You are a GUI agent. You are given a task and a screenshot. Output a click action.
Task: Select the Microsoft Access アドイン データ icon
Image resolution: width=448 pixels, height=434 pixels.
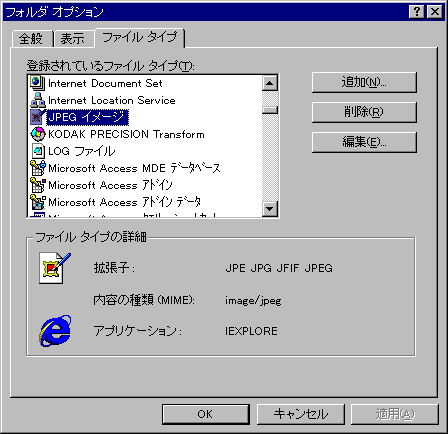(37, 202)
